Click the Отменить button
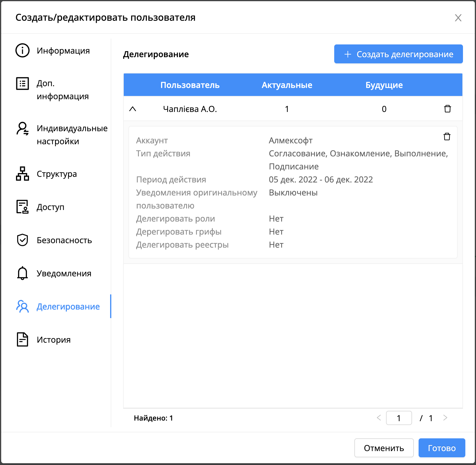The width and height of the screenshot is (476, 465). click(x=384, y=448)
